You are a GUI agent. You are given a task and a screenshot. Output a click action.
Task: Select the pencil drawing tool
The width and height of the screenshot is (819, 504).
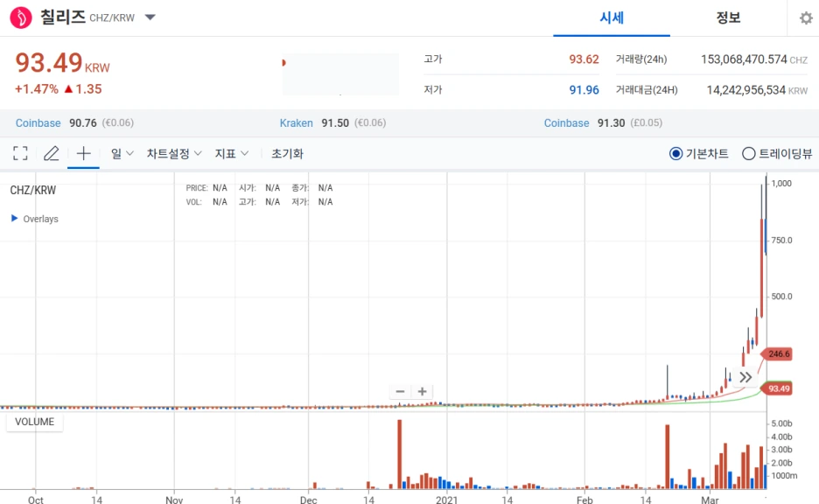51,153
